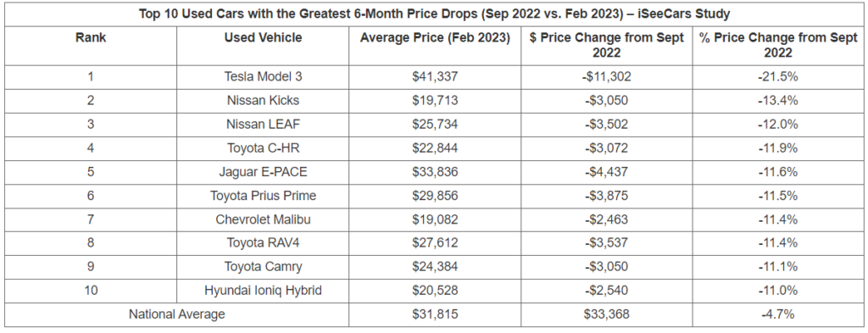Screen dimensions: 868x333
Task: Select the Nissan LEAF cell
Action: [263, 124]
